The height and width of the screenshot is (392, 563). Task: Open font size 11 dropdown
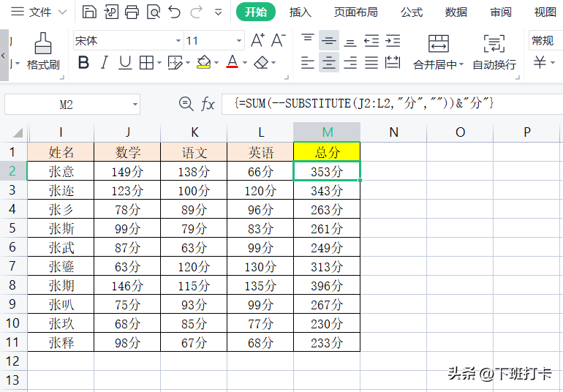click(239, 41)
